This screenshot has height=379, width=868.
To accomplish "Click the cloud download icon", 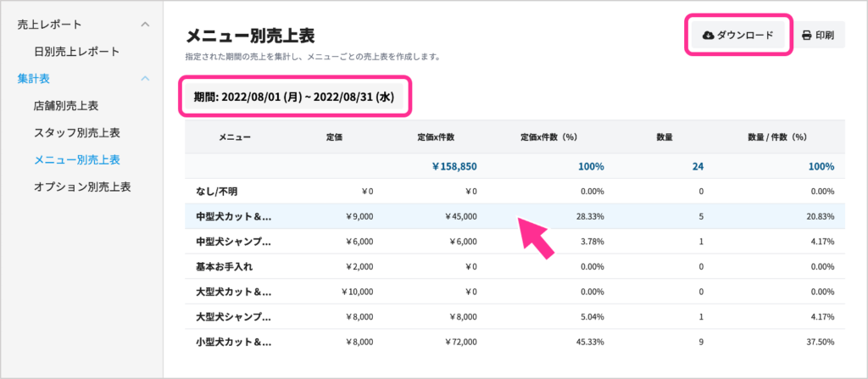I will (x=708, y=35).
